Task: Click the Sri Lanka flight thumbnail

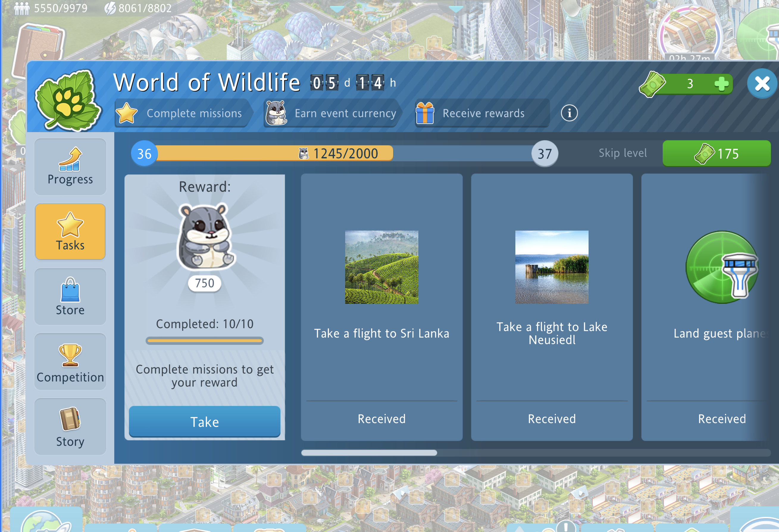Action: click(381, 267)
